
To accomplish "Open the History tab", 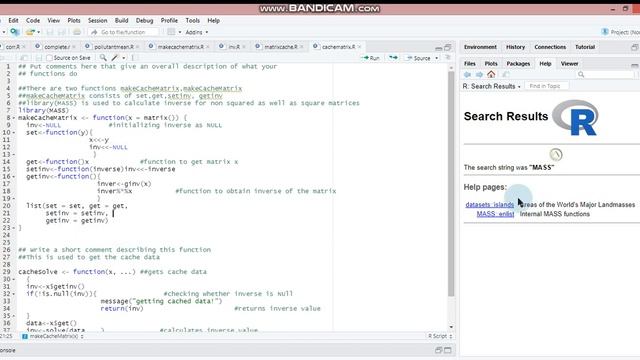I will [x=516, y=47].
